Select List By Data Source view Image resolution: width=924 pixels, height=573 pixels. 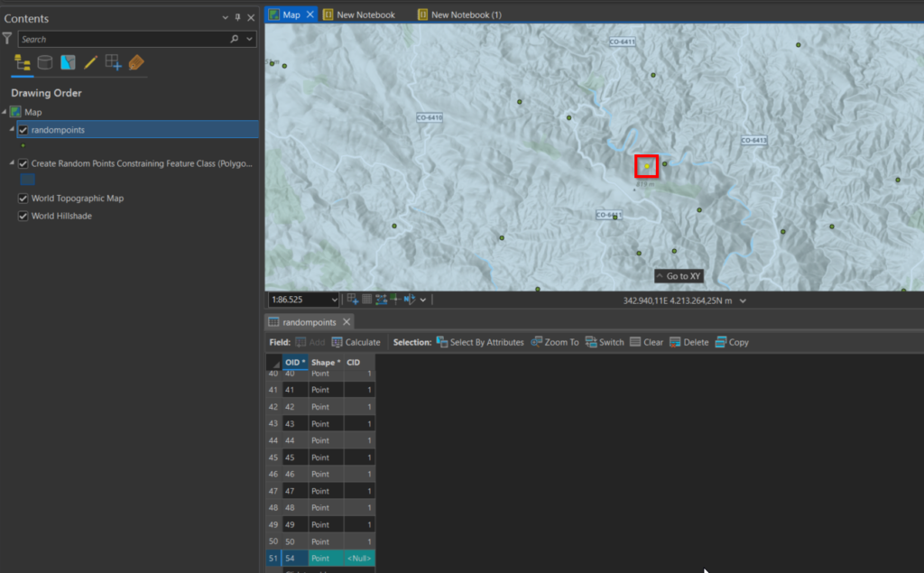(x=44, y=62)
